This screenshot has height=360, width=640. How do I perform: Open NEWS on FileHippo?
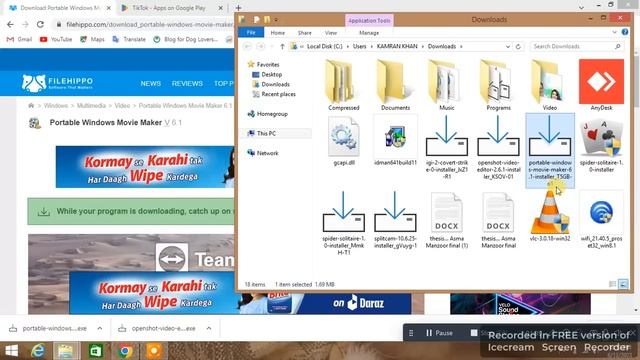[x=151, y=83]
